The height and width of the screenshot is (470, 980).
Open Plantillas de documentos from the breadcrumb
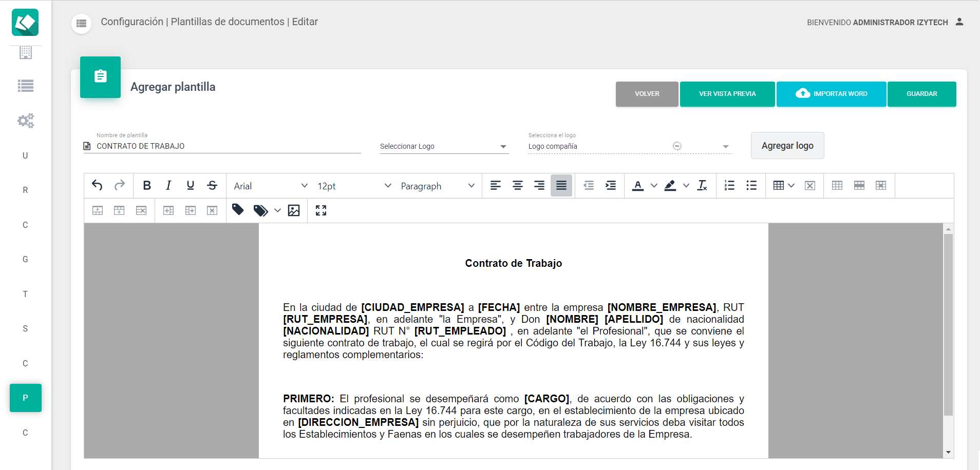228,22
